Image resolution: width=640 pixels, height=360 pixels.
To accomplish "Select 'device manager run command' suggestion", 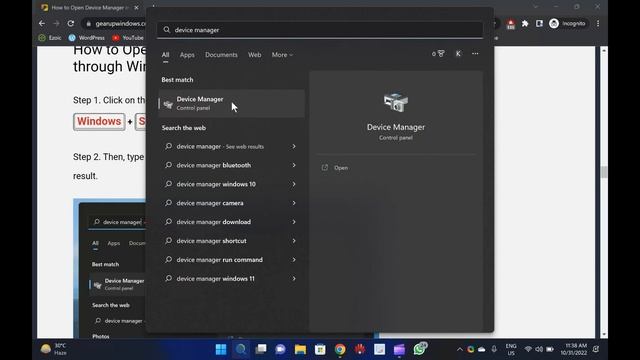I will coord(231,260).
